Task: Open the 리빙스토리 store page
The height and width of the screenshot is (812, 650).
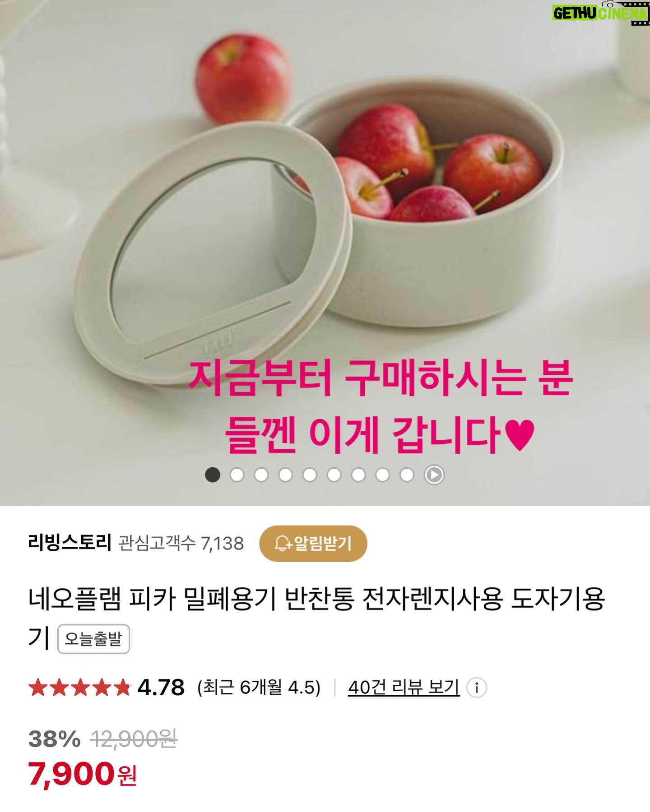Action: [x=70, y=543]
